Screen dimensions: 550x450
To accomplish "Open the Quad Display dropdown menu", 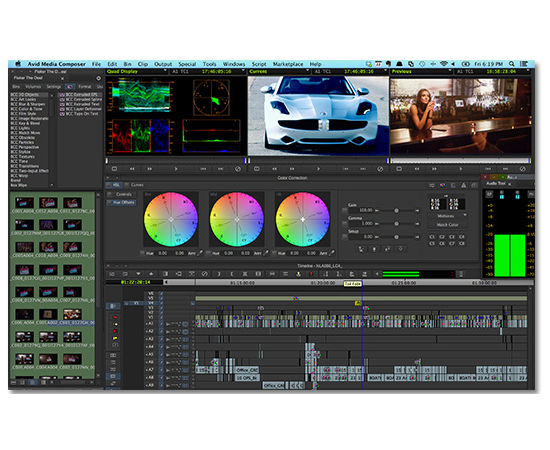I will [165, 71].
